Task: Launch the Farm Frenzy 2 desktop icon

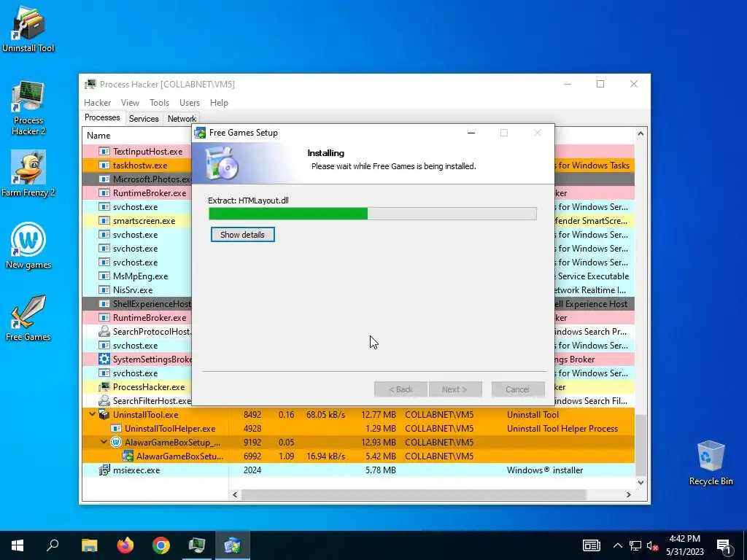Action: click(x=28, y=174)
